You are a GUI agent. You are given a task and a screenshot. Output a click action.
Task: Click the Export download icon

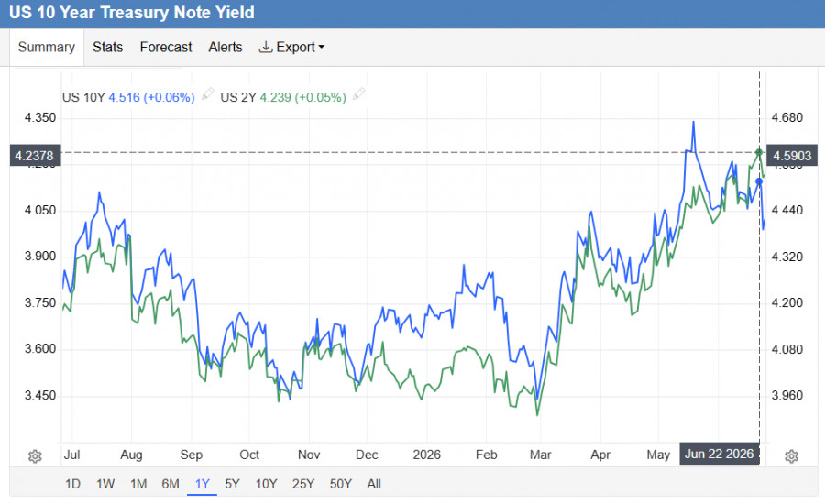[265, 47]
